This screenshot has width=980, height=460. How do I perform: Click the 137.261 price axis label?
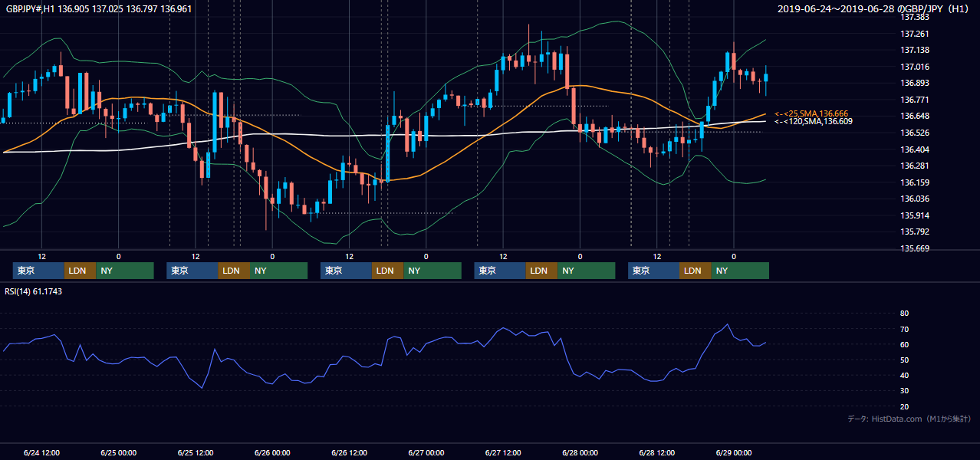(x=915, y=34)
